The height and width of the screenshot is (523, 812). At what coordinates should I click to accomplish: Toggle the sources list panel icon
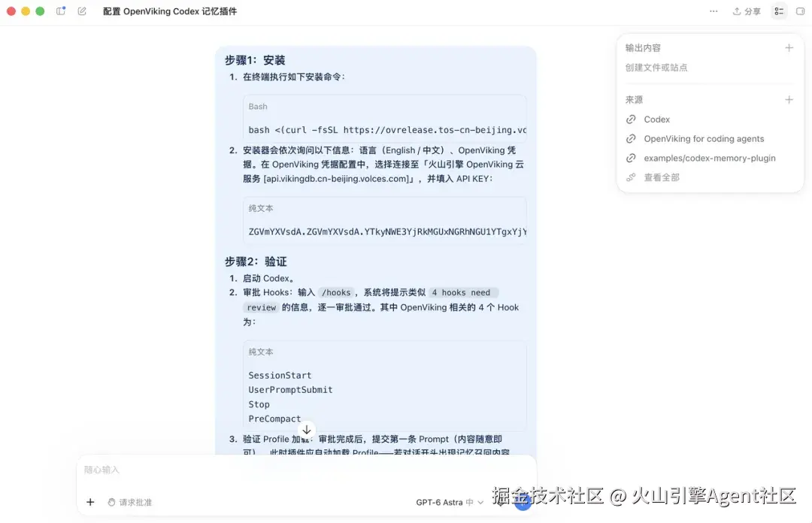pyautogui.click(x=779, y=11)
